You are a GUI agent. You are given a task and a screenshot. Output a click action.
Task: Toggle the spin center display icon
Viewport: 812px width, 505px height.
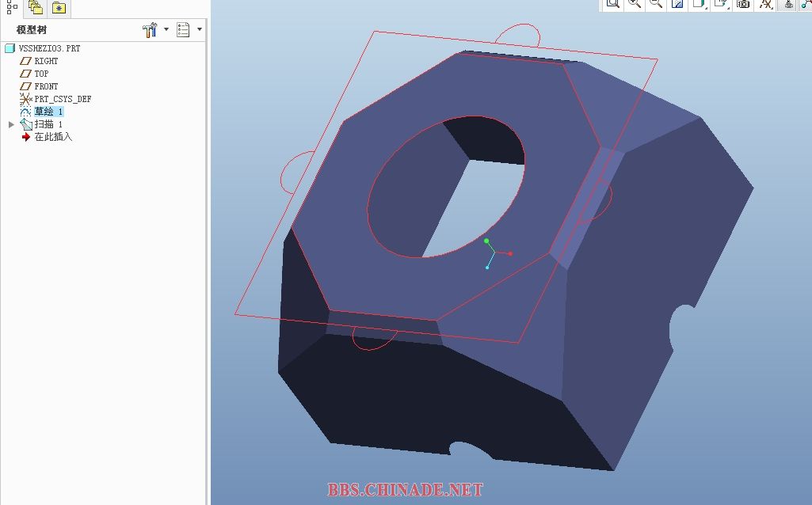coord(788,4)
